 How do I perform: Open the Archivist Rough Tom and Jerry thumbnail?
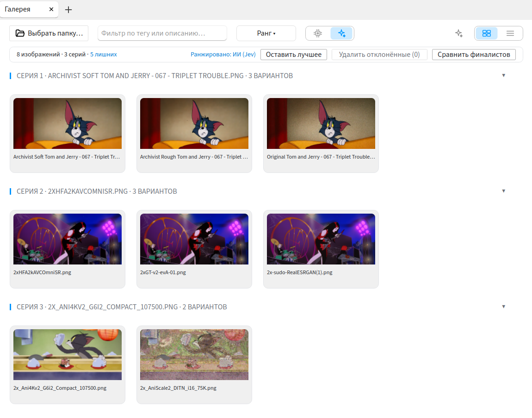click(x=194, y=123)
